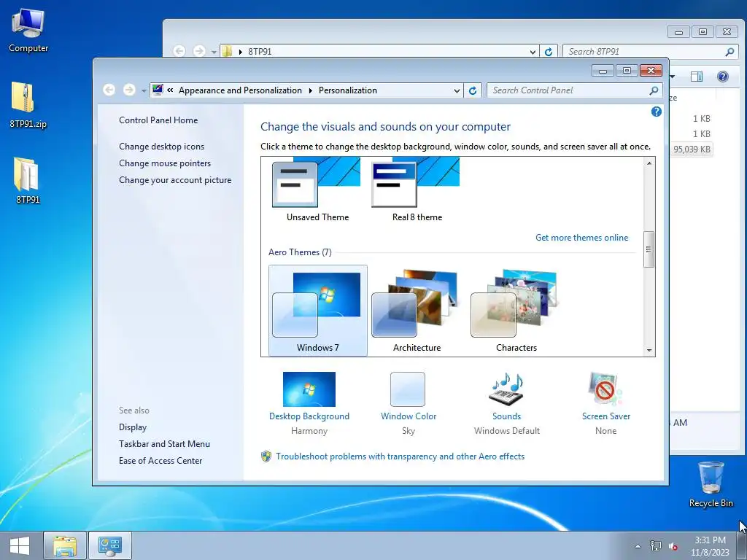This screenshot has height=560, width=747.
Task: Click Get more themes online
Action: pos(581,238)
